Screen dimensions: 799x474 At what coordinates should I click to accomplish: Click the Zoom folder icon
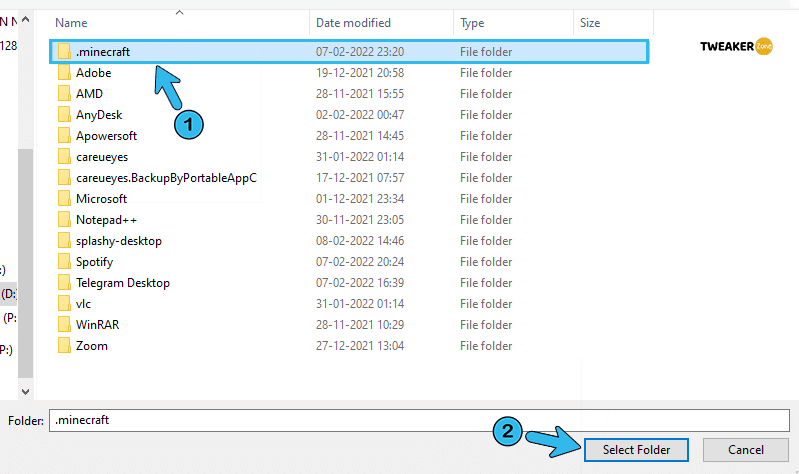pos(64,346)
